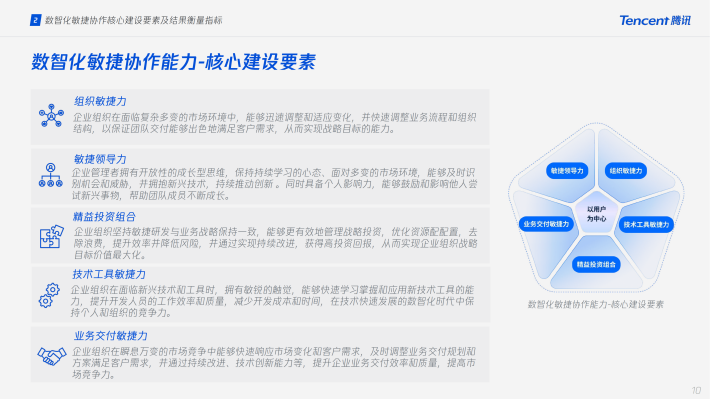Click the 敏捷领导力 section heading
Viewport: 710px width, 399px height.
[100, 159]
